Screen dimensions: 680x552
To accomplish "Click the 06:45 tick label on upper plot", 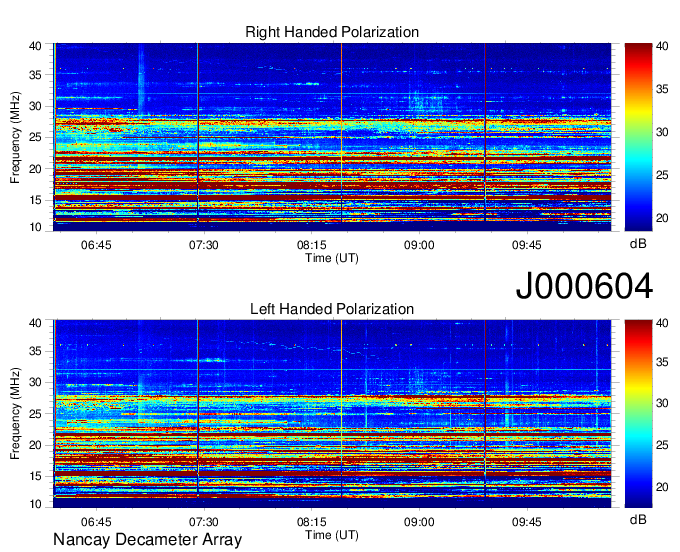I will pyautogui.click(x=96, y=245).
